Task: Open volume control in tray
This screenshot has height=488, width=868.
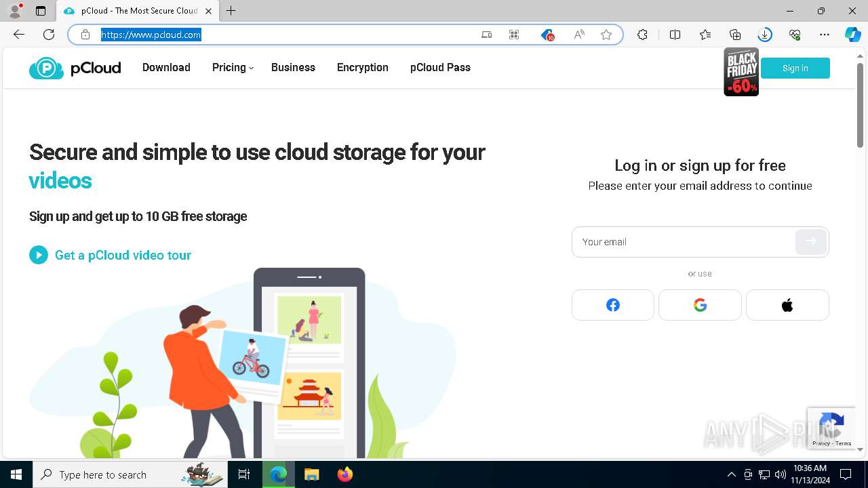Action: tap(781, 474)
